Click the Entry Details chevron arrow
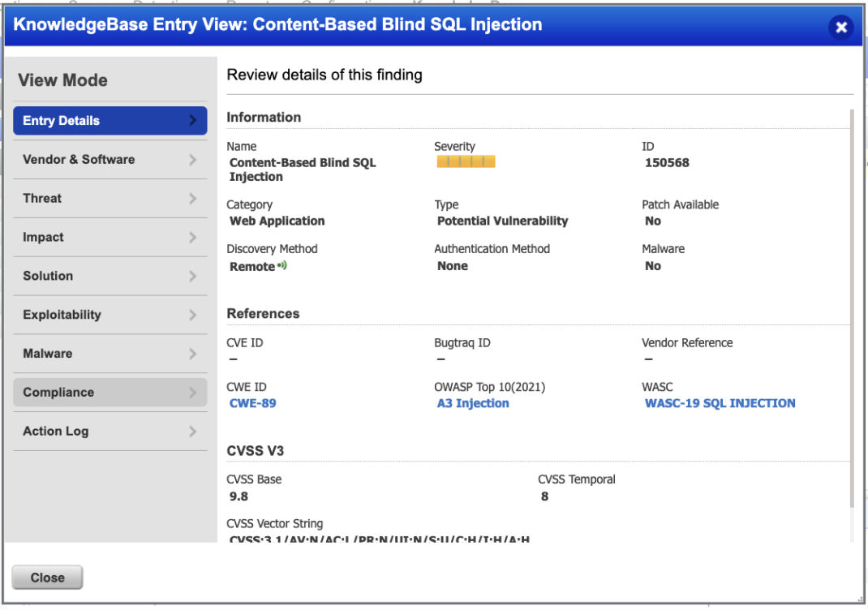Screen dimensions: 868x610 (x=192, y=120)
